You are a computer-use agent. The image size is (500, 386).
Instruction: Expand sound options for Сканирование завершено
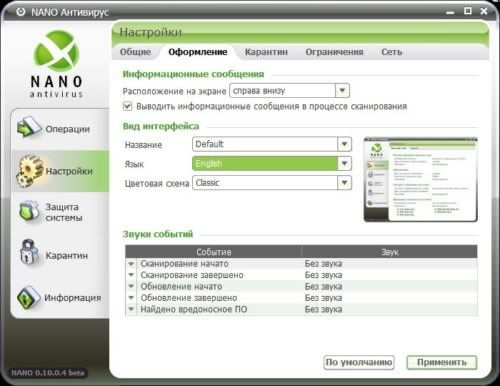(x=131, y=275)
